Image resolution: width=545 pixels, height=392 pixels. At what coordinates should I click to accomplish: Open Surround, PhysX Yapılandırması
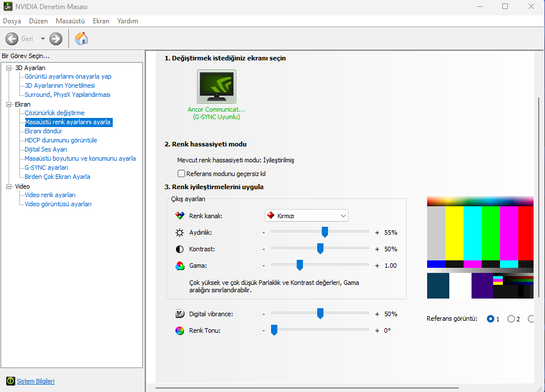click(67, 95)
